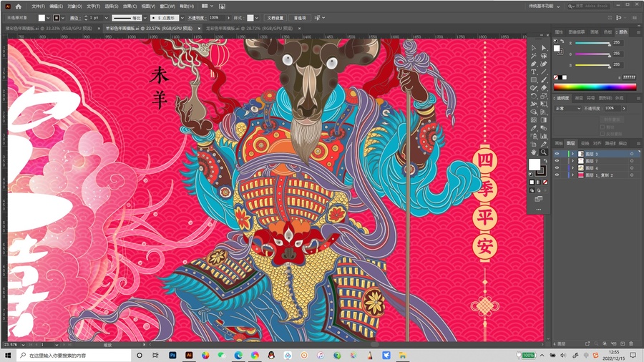Viewport: 644px width, 362px height.
Task: Select the Column Graph tool
Action: coord(544,136)
